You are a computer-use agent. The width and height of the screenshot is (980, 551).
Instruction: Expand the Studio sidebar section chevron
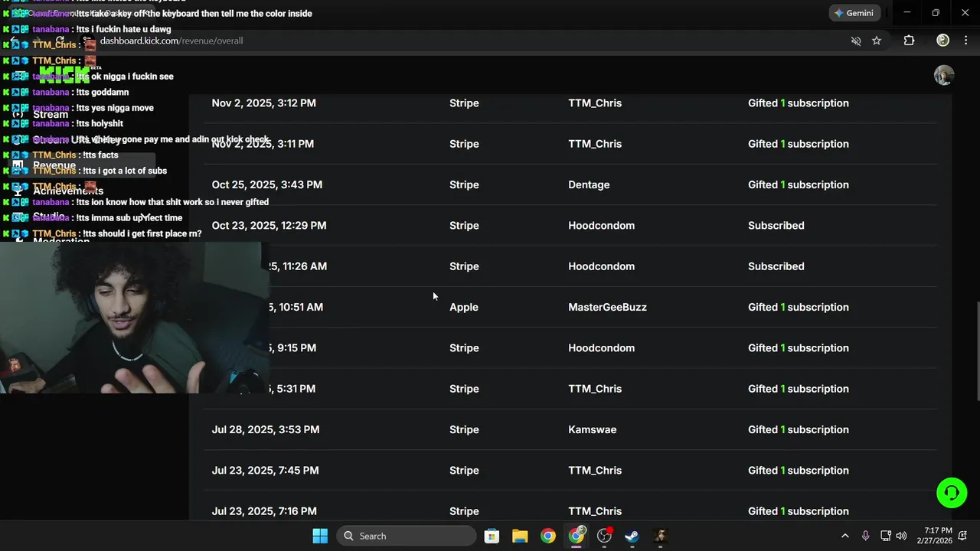144,217
